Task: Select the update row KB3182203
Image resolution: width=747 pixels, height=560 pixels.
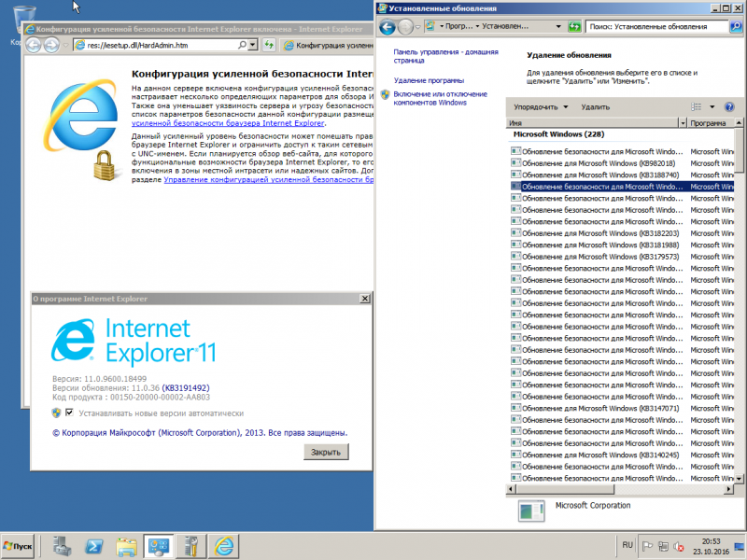Action: coord(622,233)
